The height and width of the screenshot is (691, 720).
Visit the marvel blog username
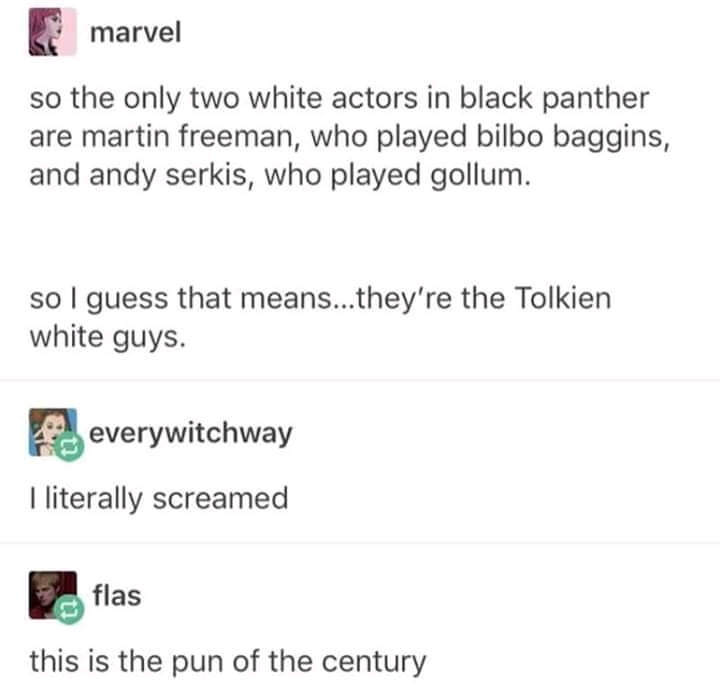click(x=136, y=33)
